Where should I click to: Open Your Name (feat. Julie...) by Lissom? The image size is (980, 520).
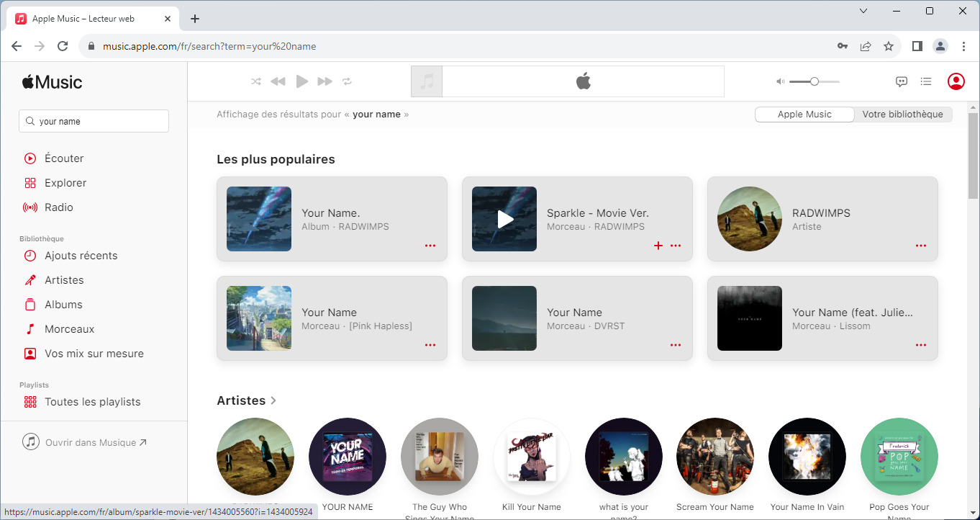822,318
